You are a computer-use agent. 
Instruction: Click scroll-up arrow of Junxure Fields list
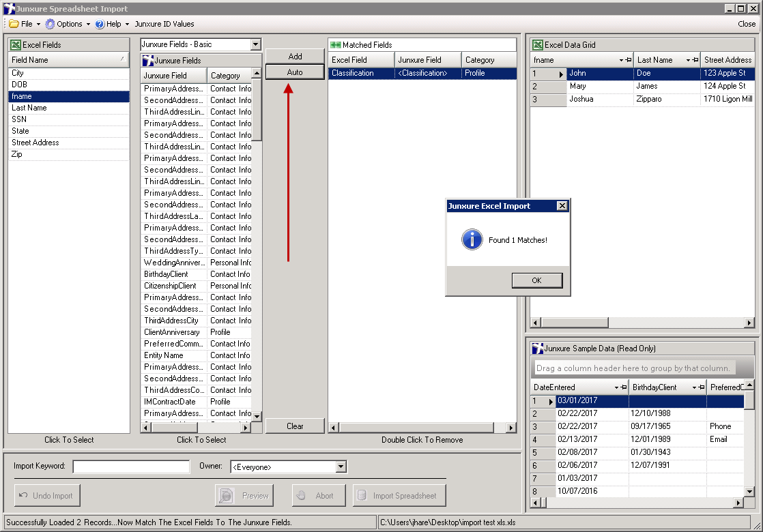tap(257, 73)
